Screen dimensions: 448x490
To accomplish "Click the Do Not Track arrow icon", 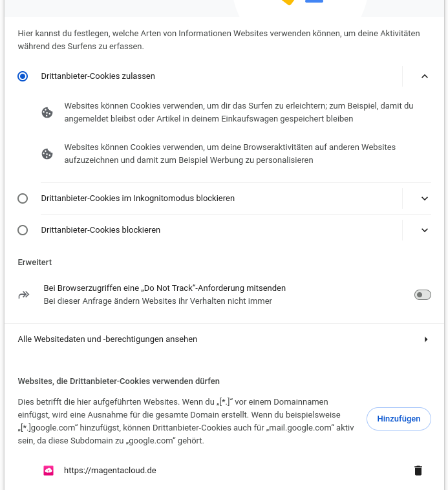I will 24,295.
